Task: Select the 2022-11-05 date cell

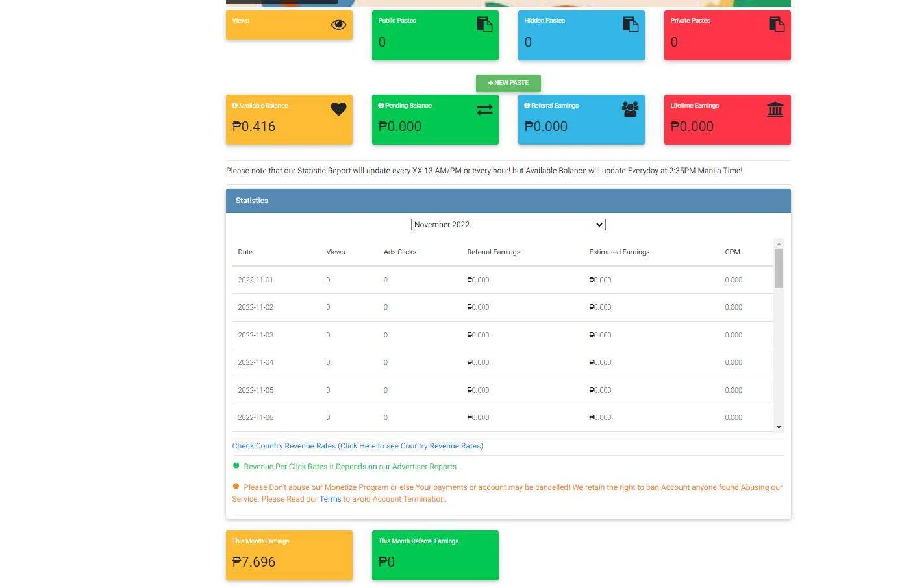Action: tap(255, 390)
